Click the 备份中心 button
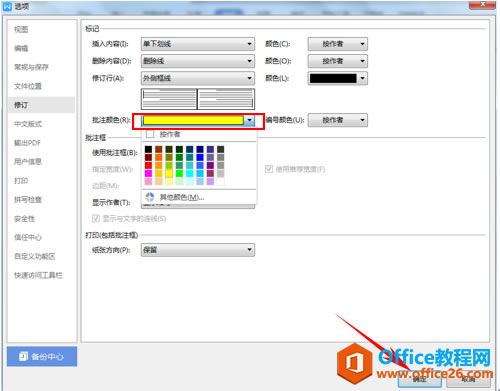The width and height of the screenshot is (500, 391). coord(42,356)
